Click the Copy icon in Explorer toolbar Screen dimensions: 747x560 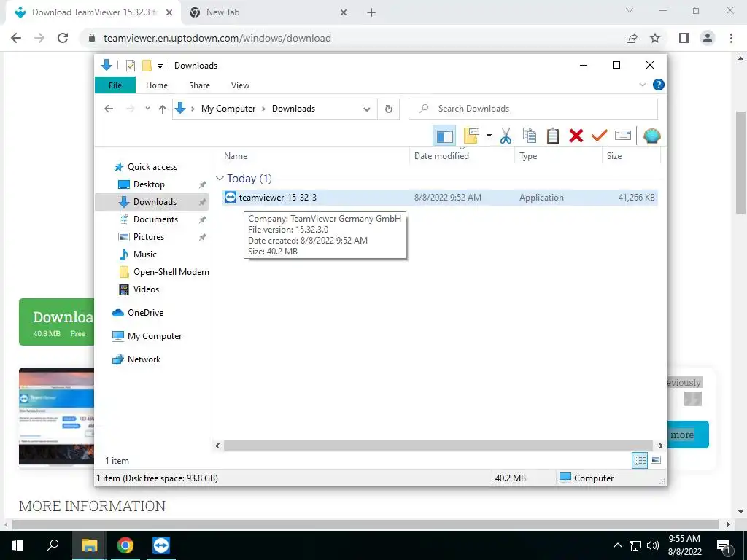tap(530, 136)
